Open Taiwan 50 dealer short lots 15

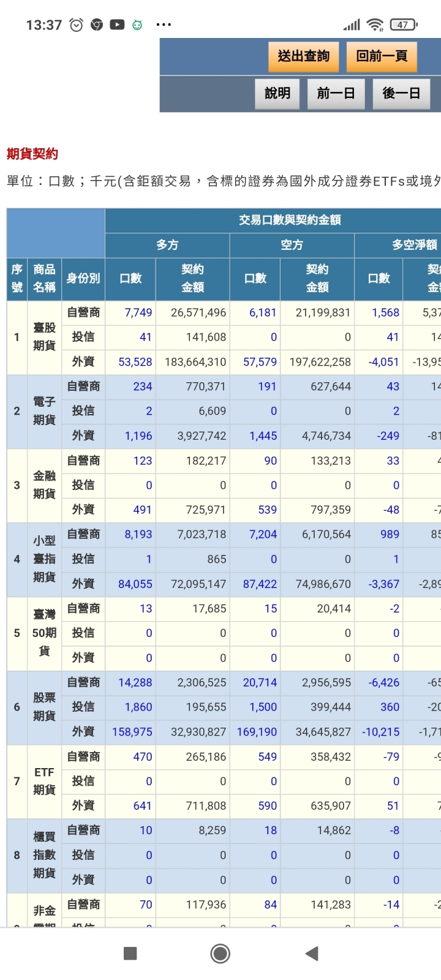point(271,609)
